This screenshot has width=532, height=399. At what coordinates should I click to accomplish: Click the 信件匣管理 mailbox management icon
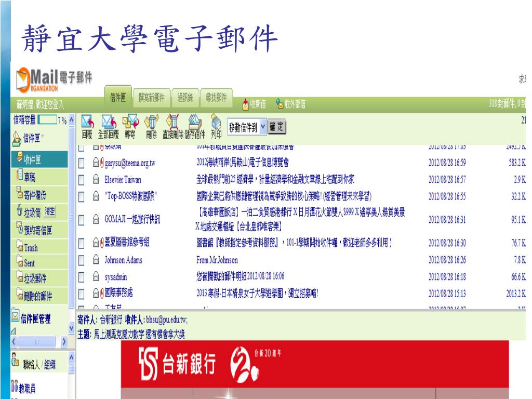[x=15, y=314]
